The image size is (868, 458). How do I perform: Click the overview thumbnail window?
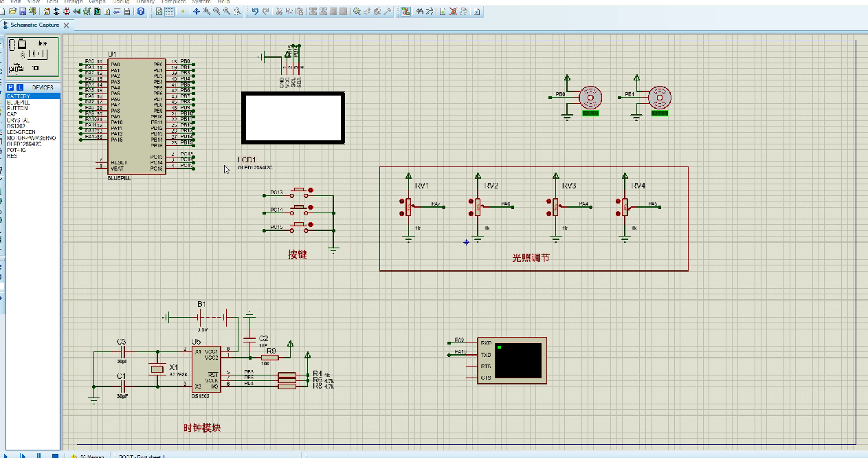pyautogui.click(x=32, y=56)
